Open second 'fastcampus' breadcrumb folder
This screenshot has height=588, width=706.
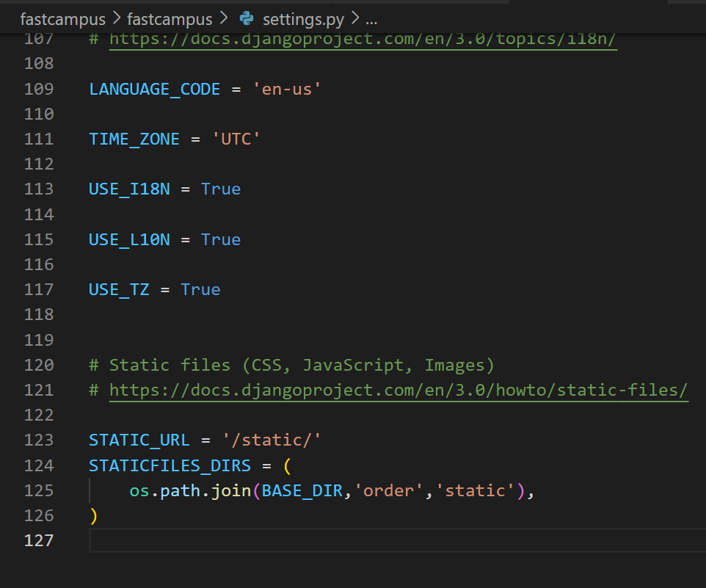point(170,19)
